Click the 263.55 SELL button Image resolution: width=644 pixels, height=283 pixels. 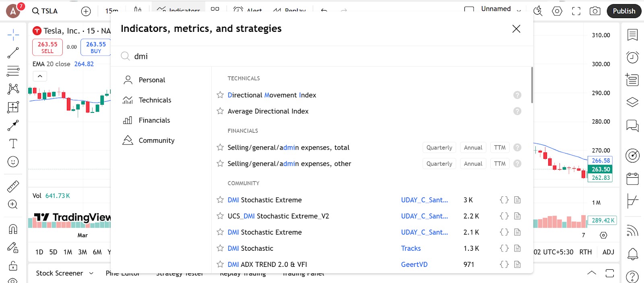[x=47, y=47]
